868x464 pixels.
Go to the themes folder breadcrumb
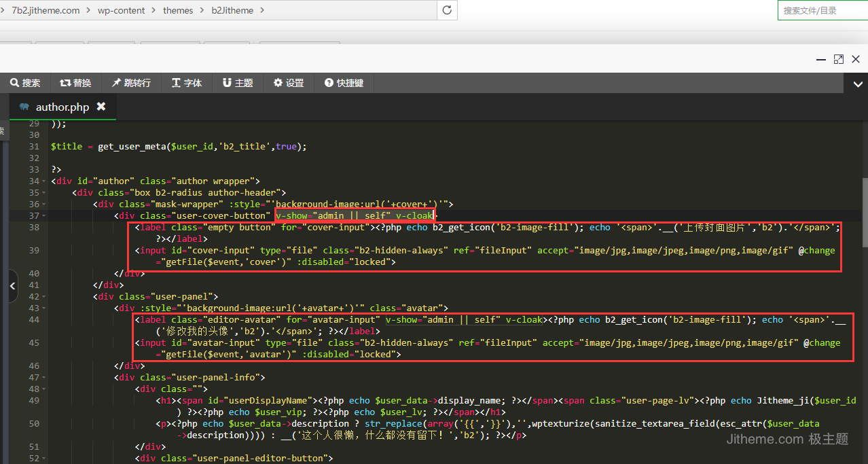coord(178,10)
